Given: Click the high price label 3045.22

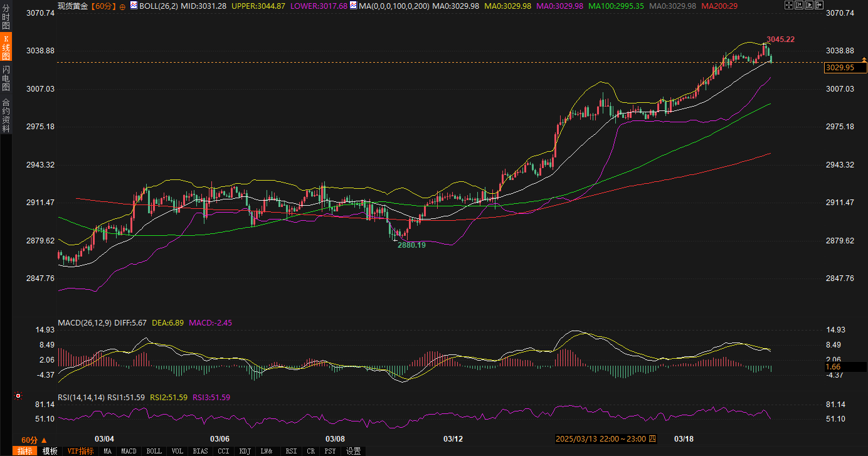Looking at the screenshot, I should click(x=781, y=39).
